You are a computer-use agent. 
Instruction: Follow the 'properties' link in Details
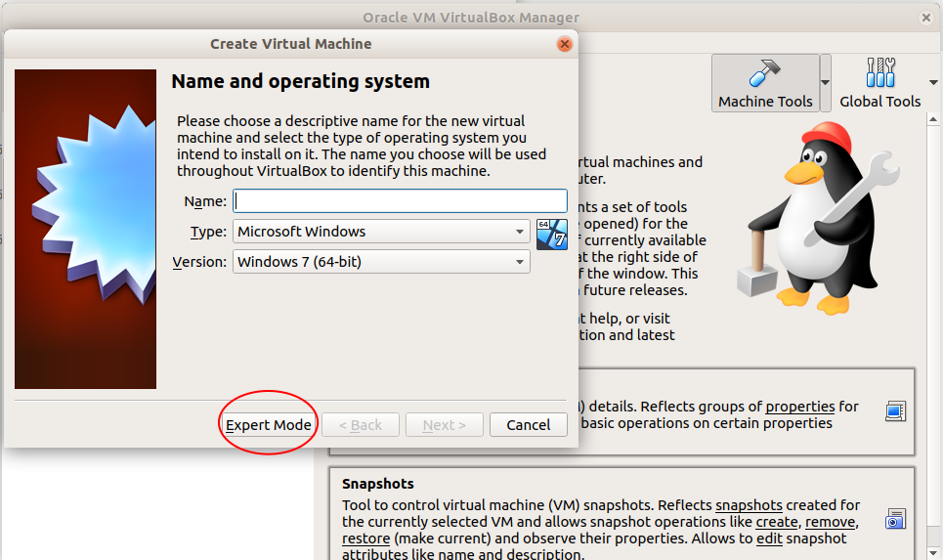click(x=800, y=407)
